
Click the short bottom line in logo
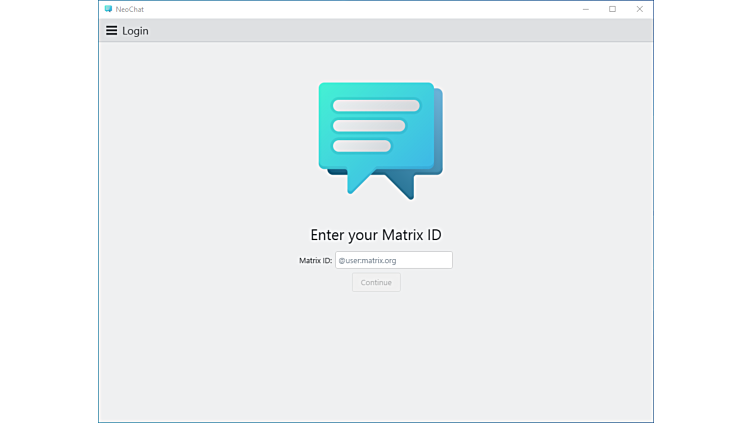[x=361, y=146]
